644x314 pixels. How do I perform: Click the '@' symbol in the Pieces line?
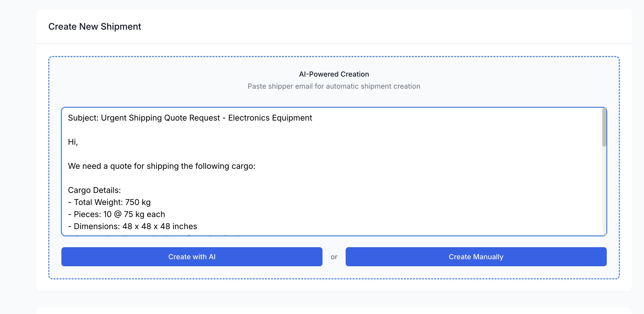click(117, 214)
